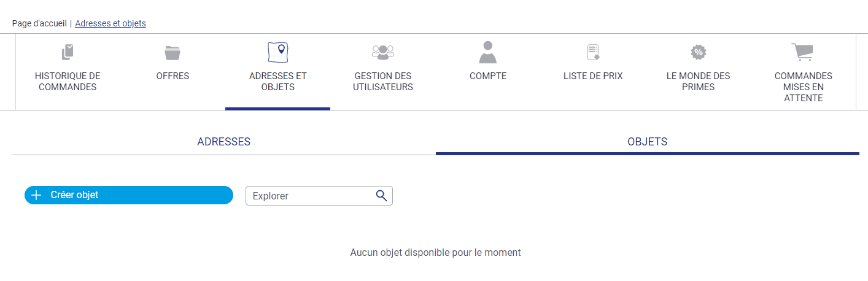This screenshot has width=868, height=281.
Task: Open LE MONDE DES PRIMES label
Action: [699, 82]
